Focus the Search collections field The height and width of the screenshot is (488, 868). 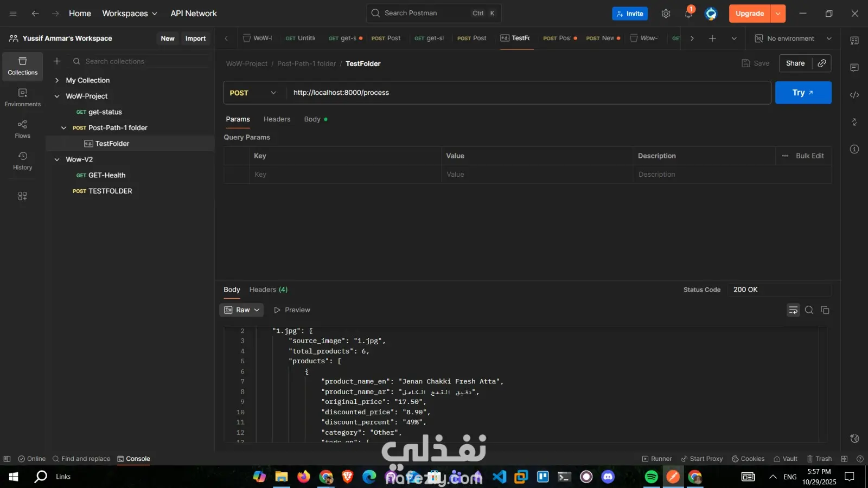click(x=140, y=61)
